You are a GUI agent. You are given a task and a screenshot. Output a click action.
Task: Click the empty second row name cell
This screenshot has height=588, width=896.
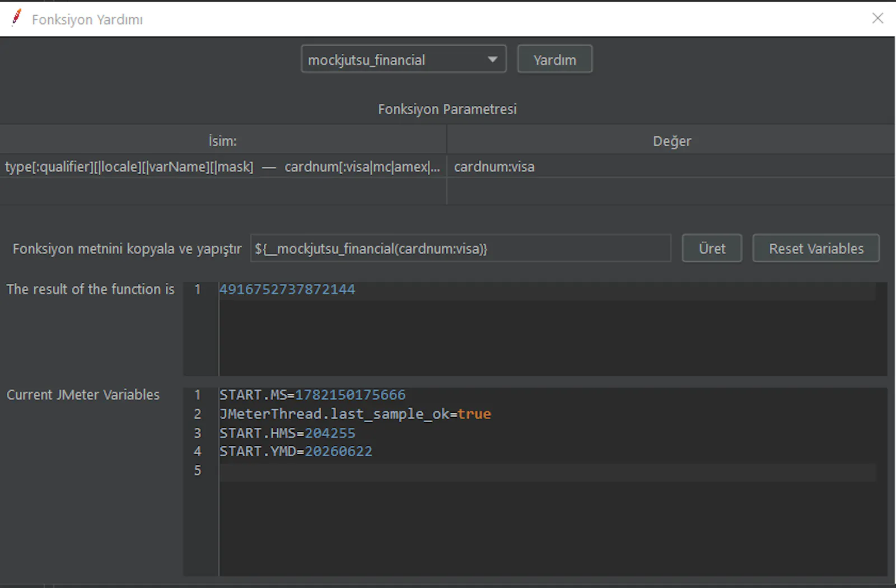click(223, 192)
